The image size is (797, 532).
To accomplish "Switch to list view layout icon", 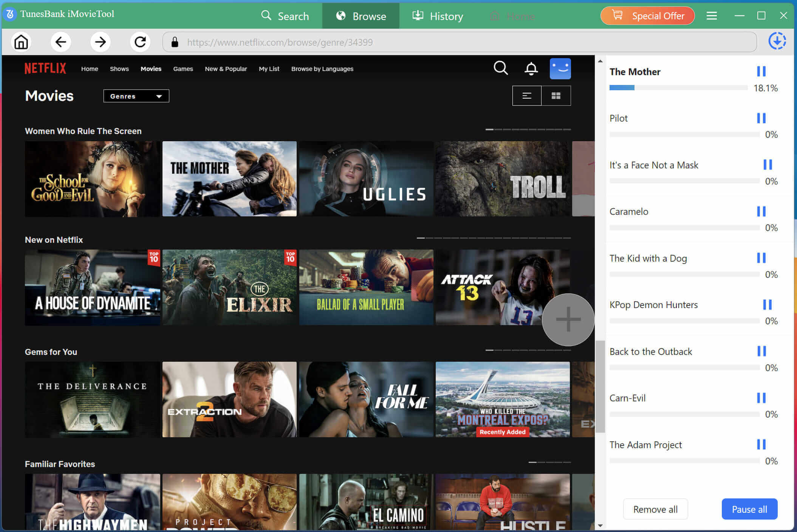I will pyautogui.click(x=527, y=96).
